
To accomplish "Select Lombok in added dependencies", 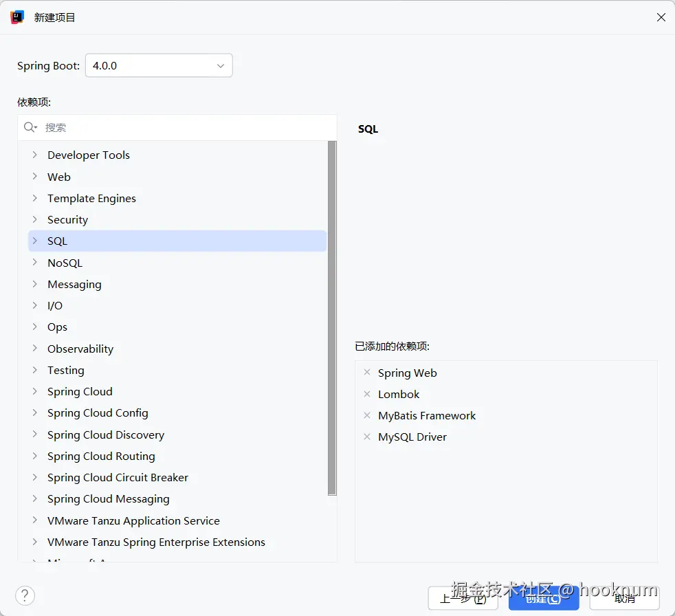I will [x=399, y=395].
